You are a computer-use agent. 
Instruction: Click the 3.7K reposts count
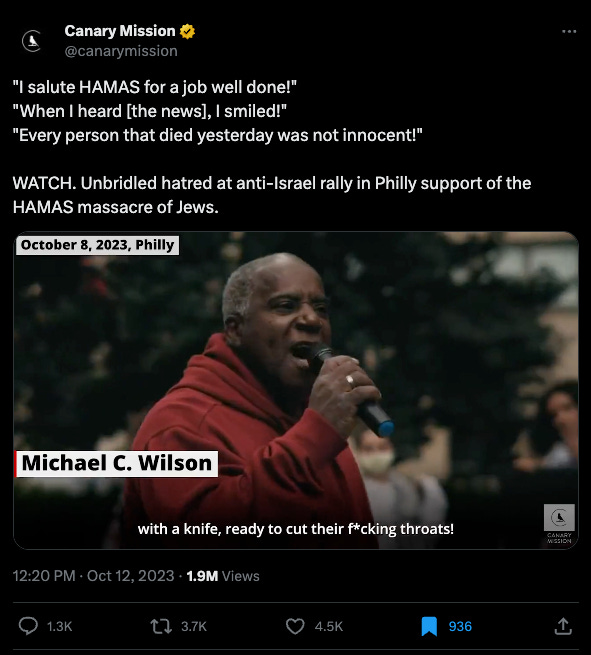tap(194, 626)
